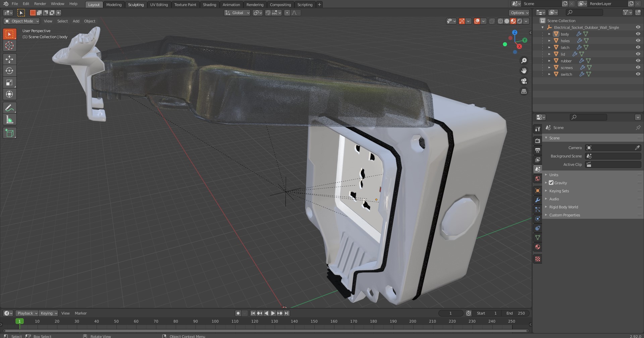644x338 pixels.
Task: Open the Playback popover in timeline
Action: point(27,313)
